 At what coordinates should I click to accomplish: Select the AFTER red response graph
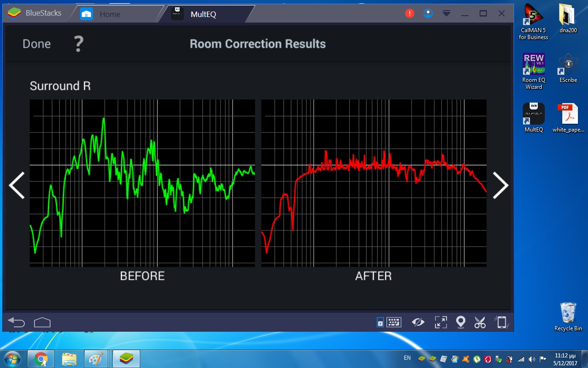tap(374, 183)
